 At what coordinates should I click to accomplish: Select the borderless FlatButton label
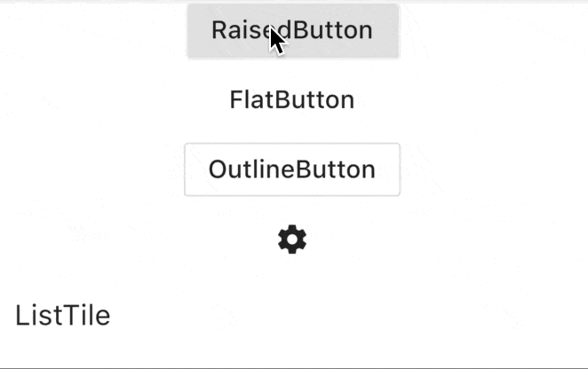point(292,100)
